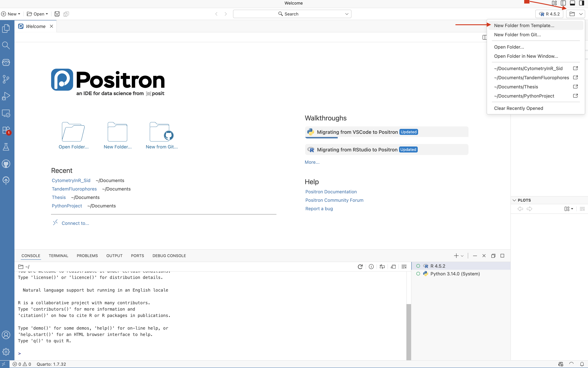Open Run and Debug sidebar icon
This screenshot has width=588, height=368.
coord(6,96)
